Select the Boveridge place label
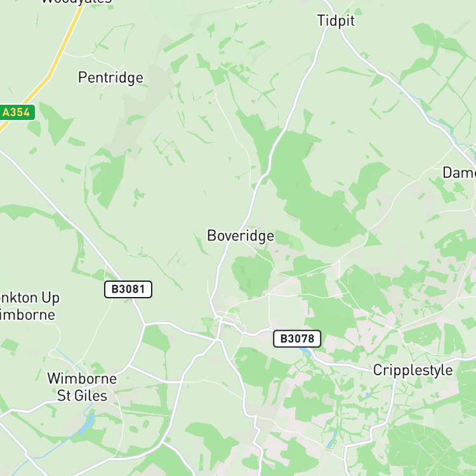The image size is (476, 476). click(x=241, y=236)
